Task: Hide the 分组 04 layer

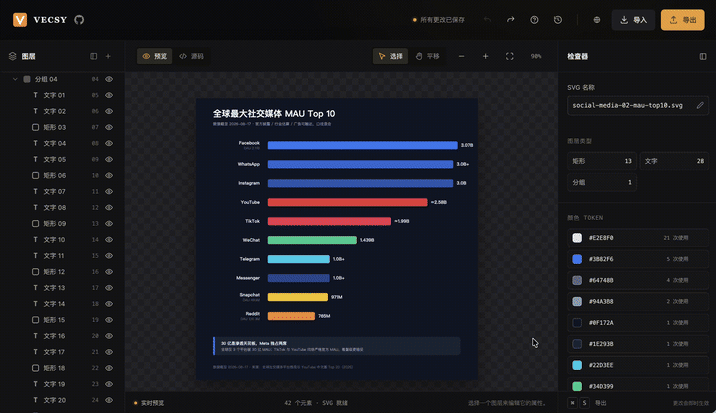Action: tap(109, 79)
